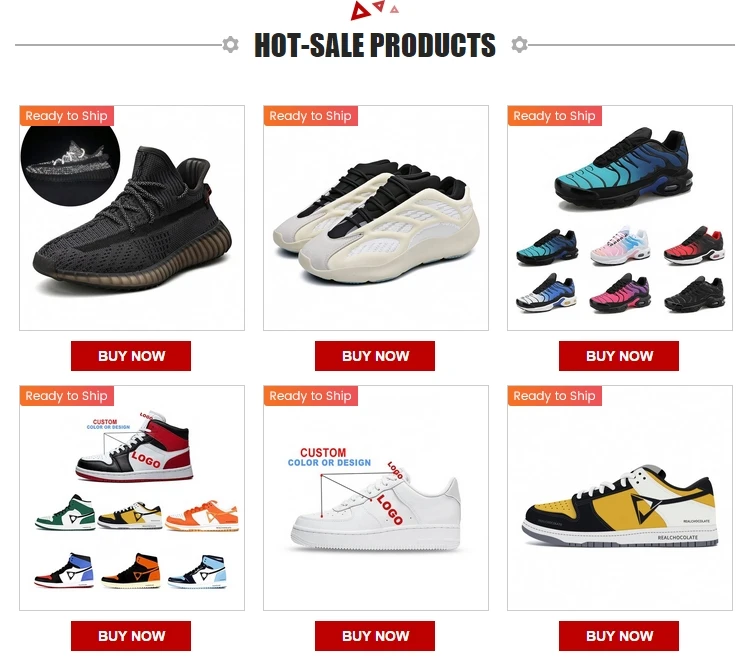Image resolution: width=750 pixels, height=660 pixels.
Task: Click Buy Now under the multicolor air sneakers
Action: click(619, 356)
